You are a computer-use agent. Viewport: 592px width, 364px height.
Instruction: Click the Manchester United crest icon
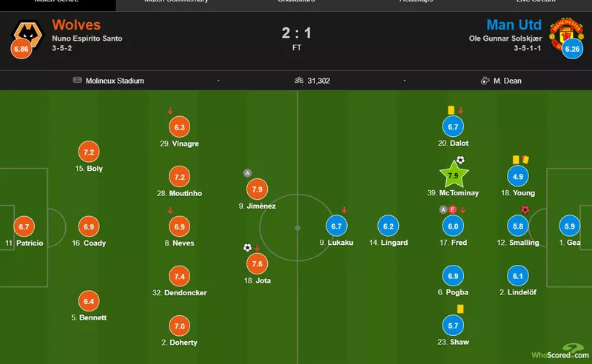[x=566, y=33]
